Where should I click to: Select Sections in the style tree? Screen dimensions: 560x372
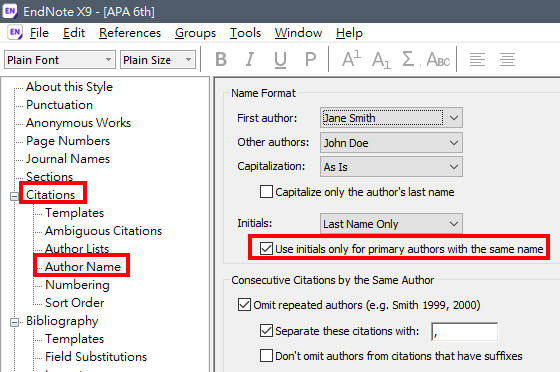pos(49,177)
